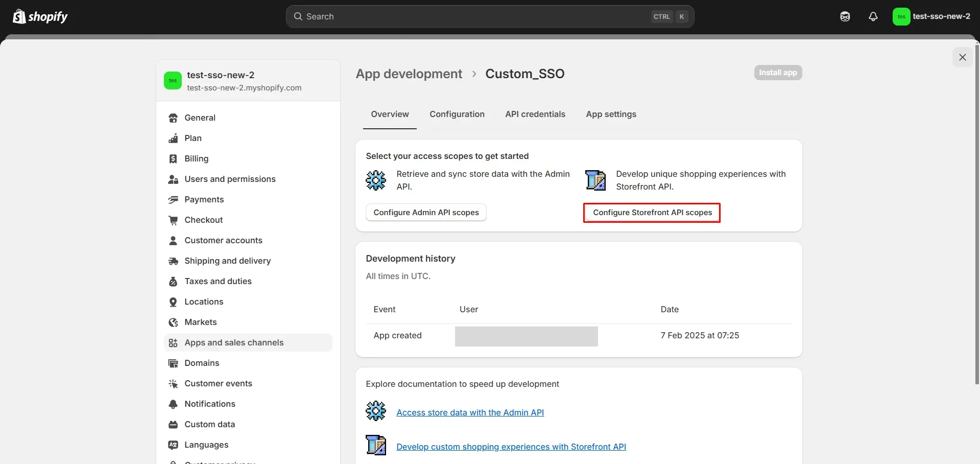Click the Notifications bell sidebar icon
The width and height of the screenshot is (980, 464).
[x=173, y=404]
